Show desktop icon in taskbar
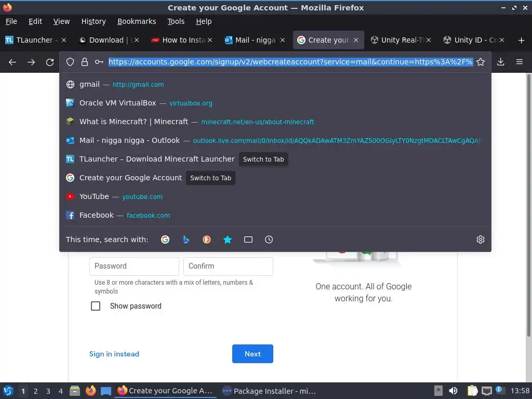 coord(106,391)
